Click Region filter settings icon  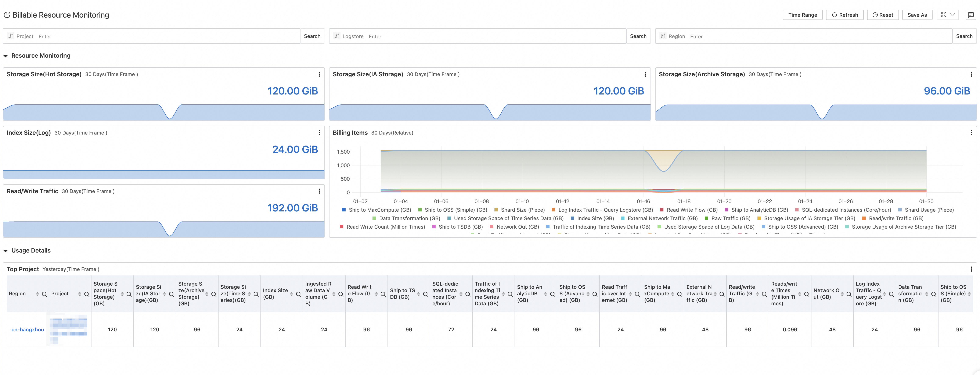click(x=663, y=36)
